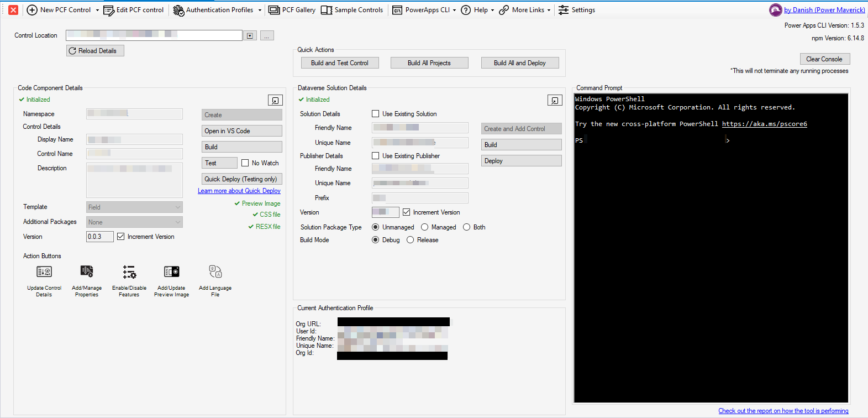Open the Learn more about Quick Deploy link

239,191
